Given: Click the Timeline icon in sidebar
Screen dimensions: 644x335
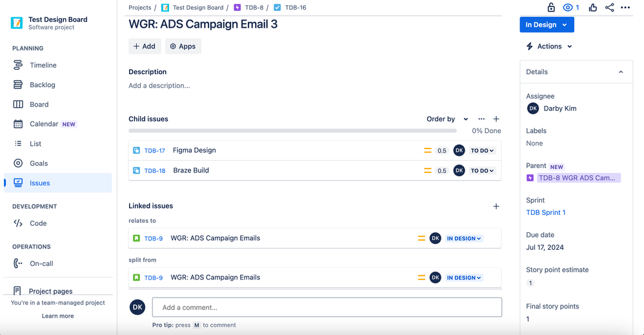Looking at the screenshot, I should click(x=18, y=65).
